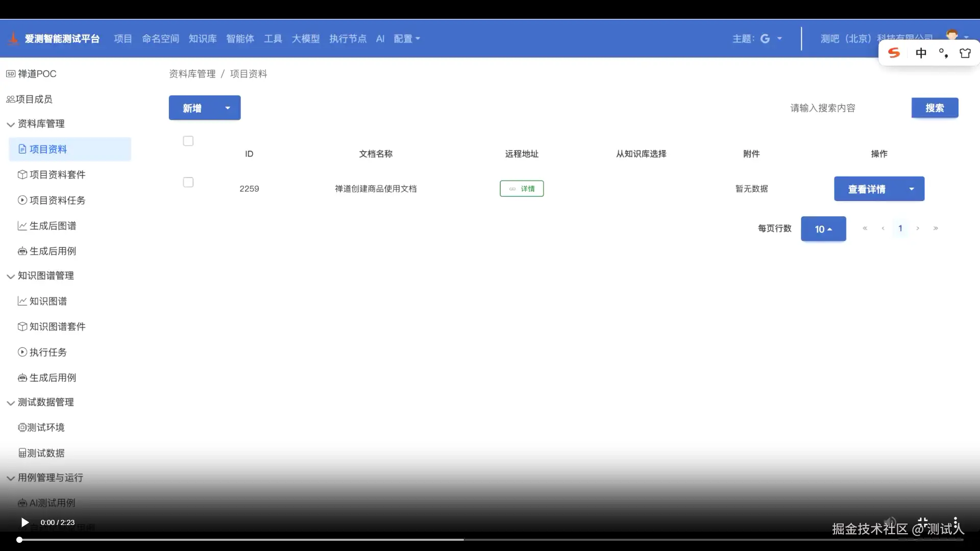Click the 测试数据 table icon
Image resolution: width=980 pixels, height=551 pixels.
click(22, 453)
